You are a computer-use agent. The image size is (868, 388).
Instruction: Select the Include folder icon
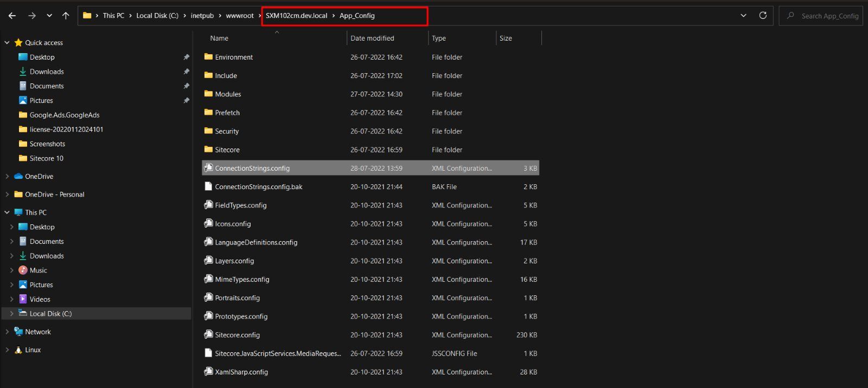pos(208,75)
